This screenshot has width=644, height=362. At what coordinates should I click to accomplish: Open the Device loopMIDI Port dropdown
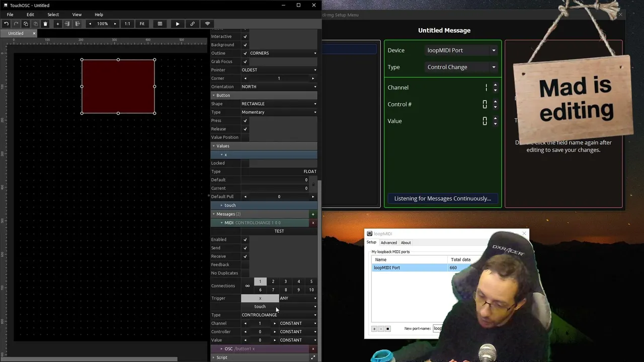click(x=461, y=50)
